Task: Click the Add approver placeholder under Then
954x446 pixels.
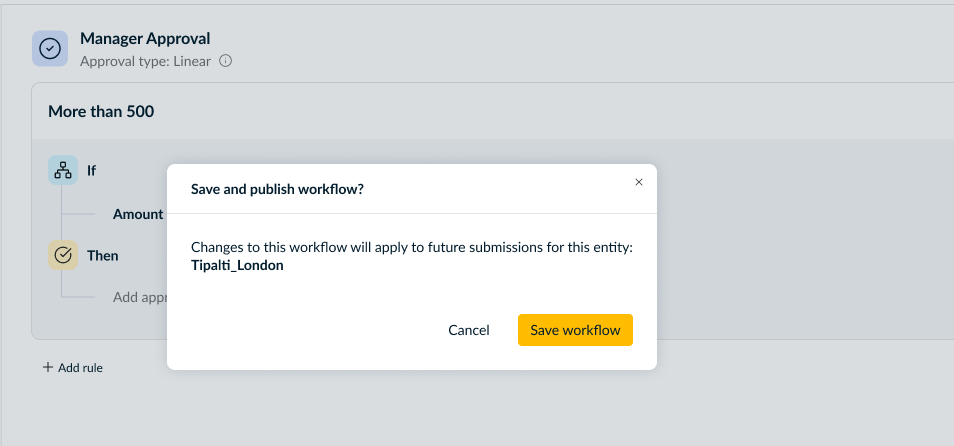Action: pos(138,297)
